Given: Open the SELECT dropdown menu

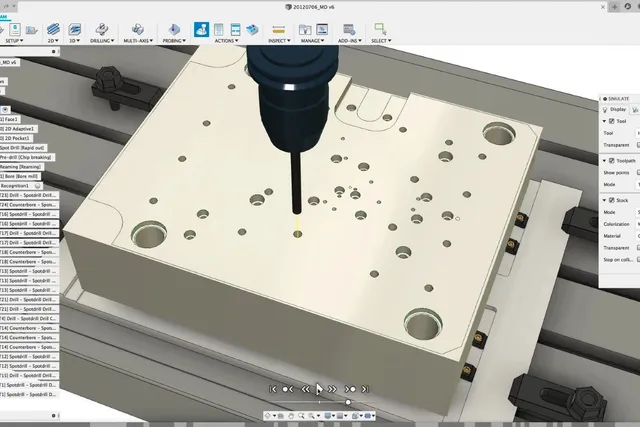Looking at the screenshot, I should (381, 41).
